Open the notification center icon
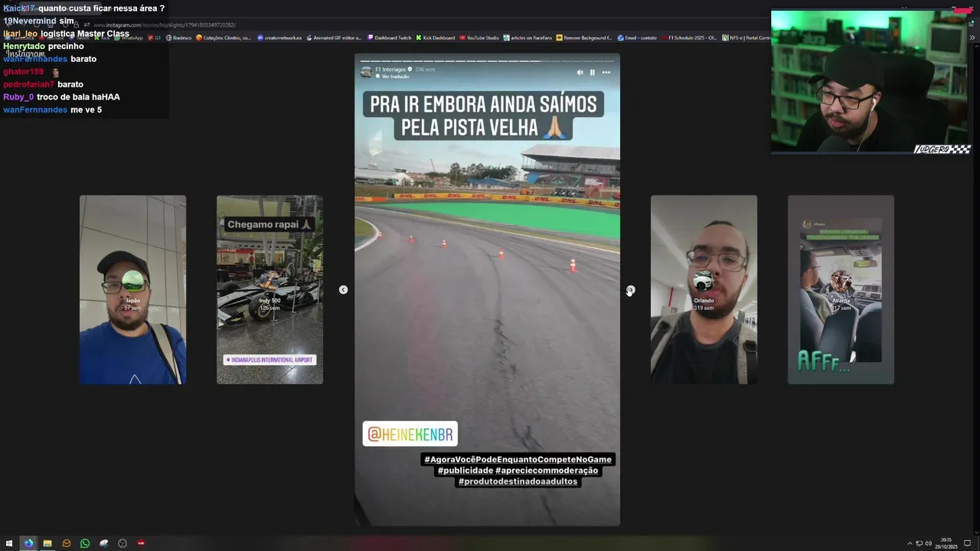 click(x=967, y=543)
